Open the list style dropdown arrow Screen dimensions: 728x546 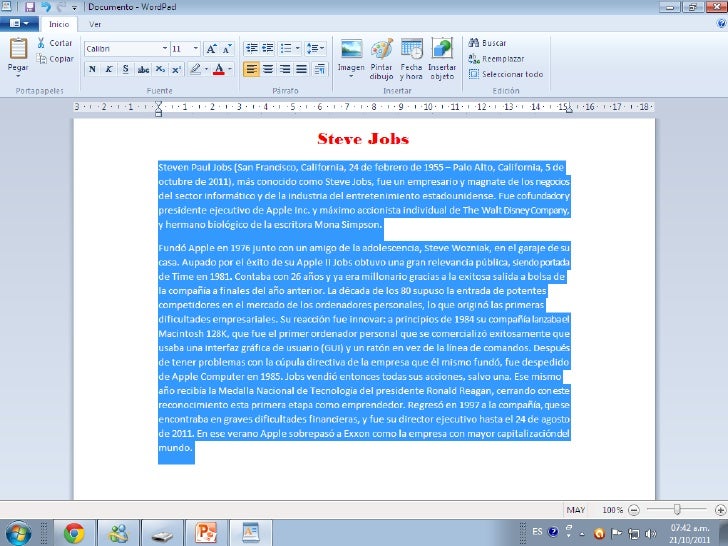point(298,48)
